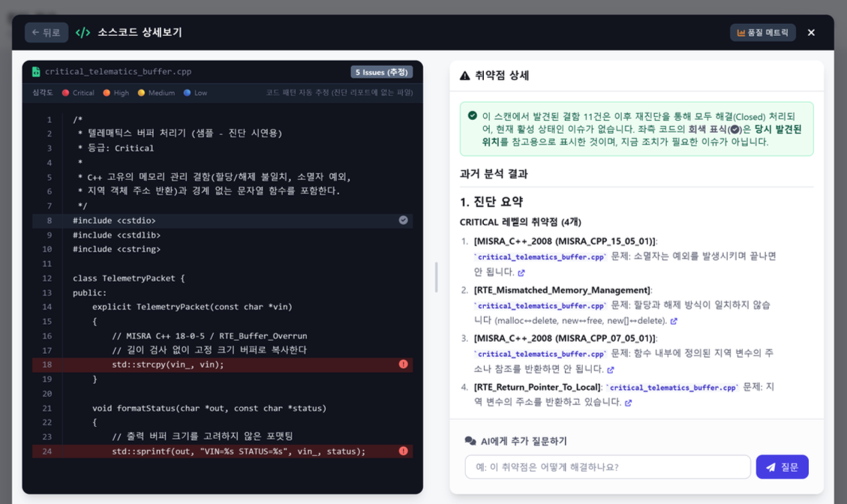This screenshot has width=847, height=504.
Task: Click line number 12 in the gutter
Action: click(x=47, y=278)
